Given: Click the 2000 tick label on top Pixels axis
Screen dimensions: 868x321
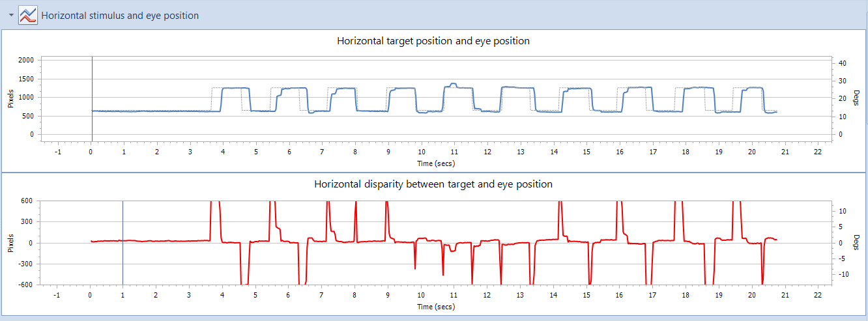Looking at the screenshot, I should click(x=26, y=60).
